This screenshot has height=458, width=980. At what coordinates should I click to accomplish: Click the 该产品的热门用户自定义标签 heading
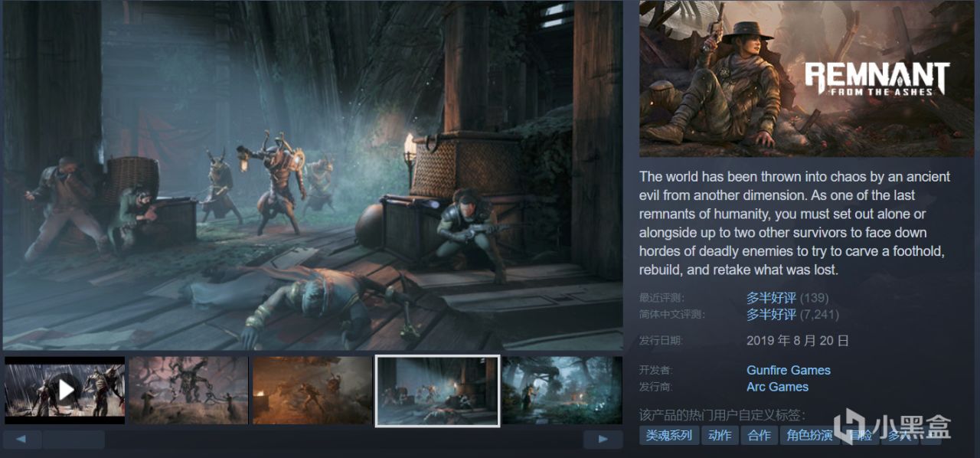pos(722,415)
